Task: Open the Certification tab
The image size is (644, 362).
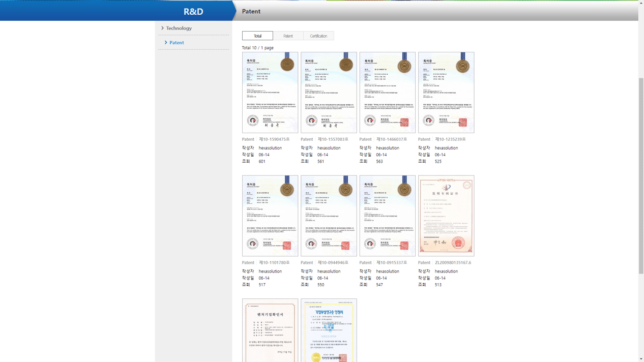Action: (x=318, y=36)
